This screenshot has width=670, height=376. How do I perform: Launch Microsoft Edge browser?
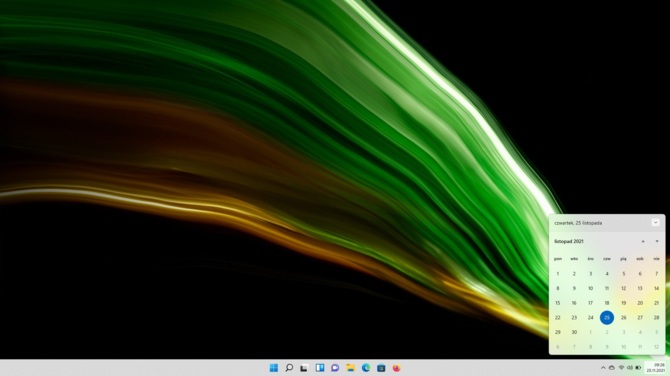coord(366,368)
